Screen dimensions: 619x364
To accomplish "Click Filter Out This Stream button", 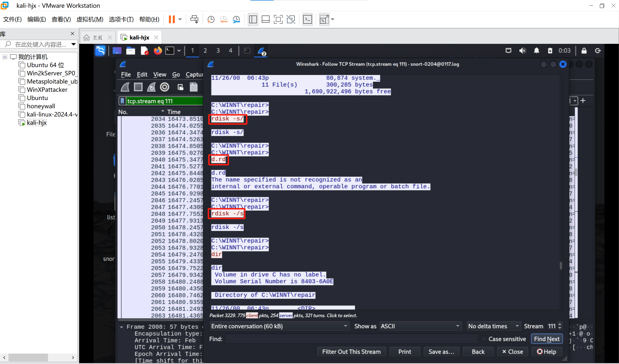I will point(351,352).
